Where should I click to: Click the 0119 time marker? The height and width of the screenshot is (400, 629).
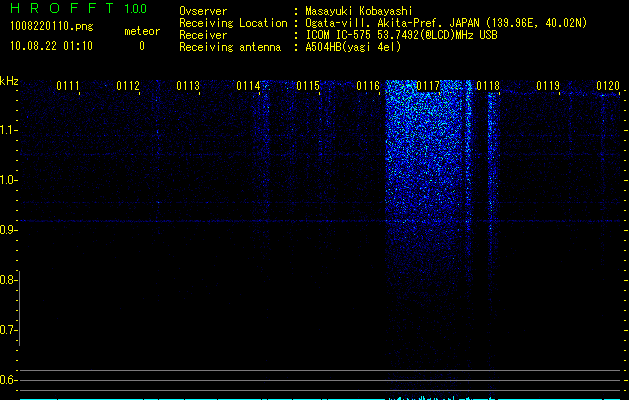pyautogui.click(x=548, y=86)
